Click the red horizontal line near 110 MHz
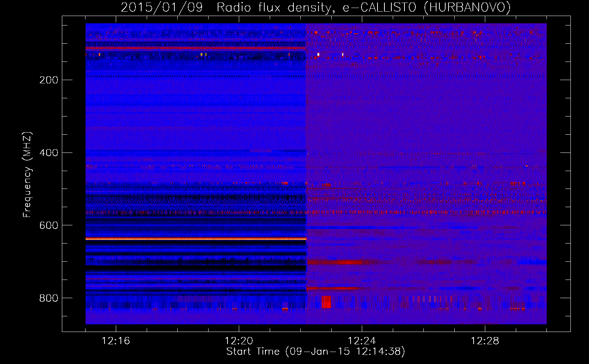The height and width of the screenshot is (364, 589). point(196,48)
